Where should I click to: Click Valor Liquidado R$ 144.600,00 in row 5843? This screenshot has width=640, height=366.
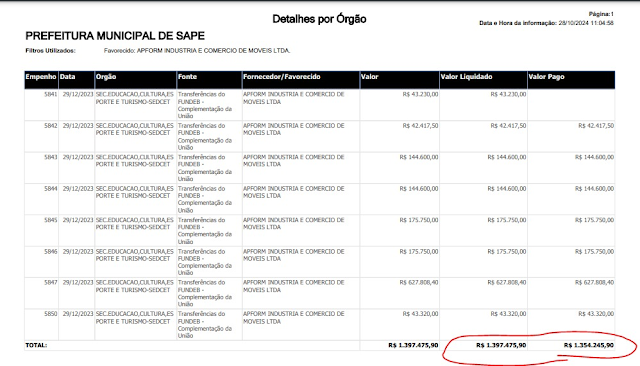pos(507,157)
